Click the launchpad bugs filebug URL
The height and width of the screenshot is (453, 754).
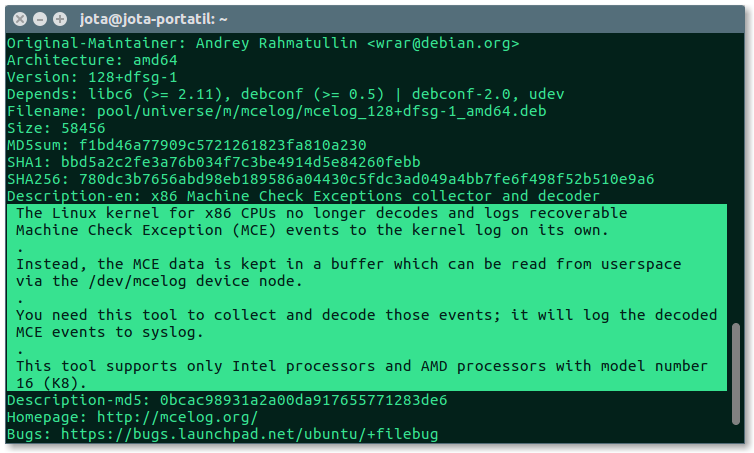[x=250, y=434]
